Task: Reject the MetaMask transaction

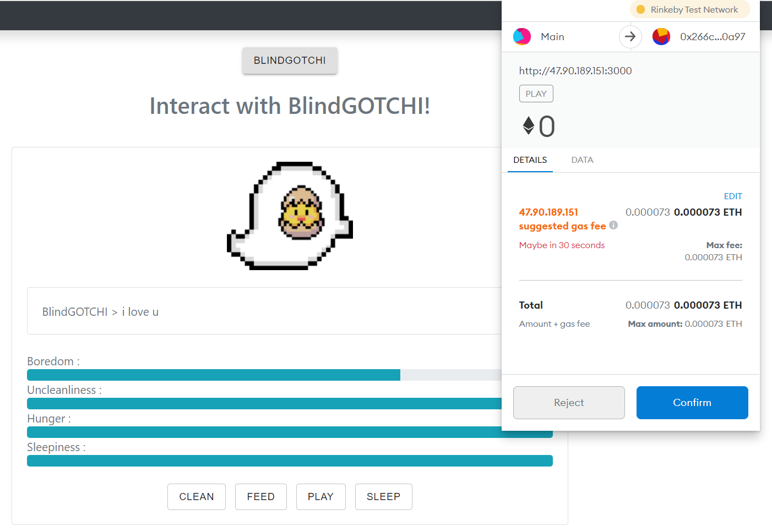Action: [569, 403]
